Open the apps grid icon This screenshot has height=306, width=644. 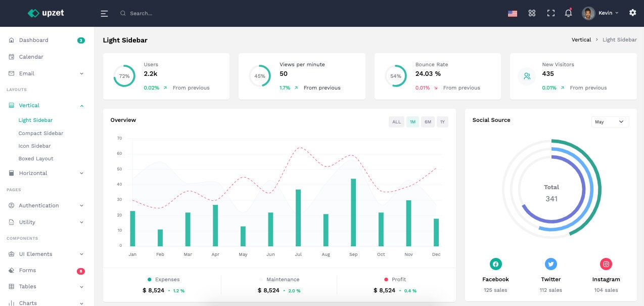tap(532, 13)
